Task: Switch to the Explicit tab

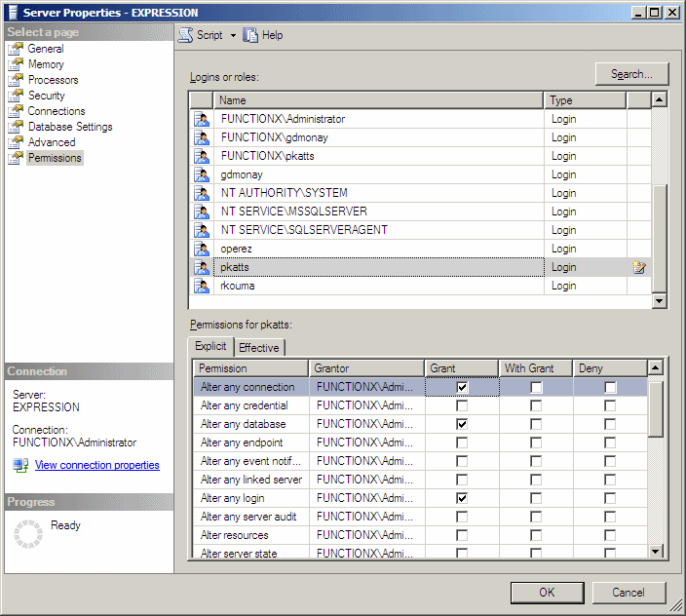Action: (x=210, y=346)
